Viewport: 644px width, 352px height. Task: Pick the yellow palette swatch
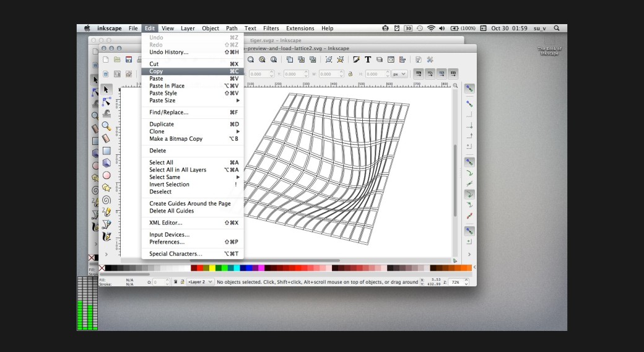click(212, 268)
